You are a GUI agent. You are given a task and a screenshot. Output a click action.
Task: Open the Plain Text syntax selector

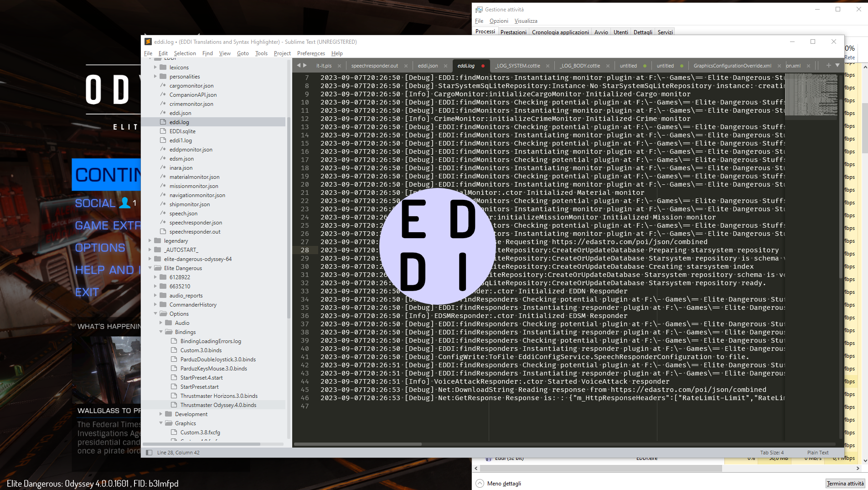point(818,453)
